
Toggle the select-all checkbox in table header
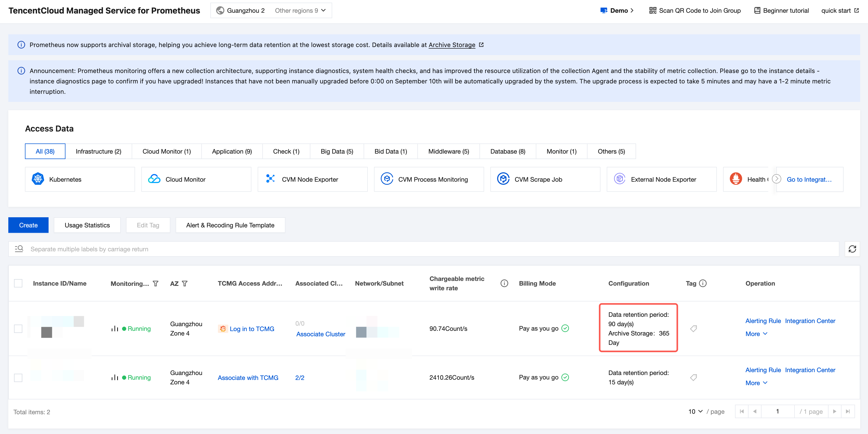(x=18, y=283)
